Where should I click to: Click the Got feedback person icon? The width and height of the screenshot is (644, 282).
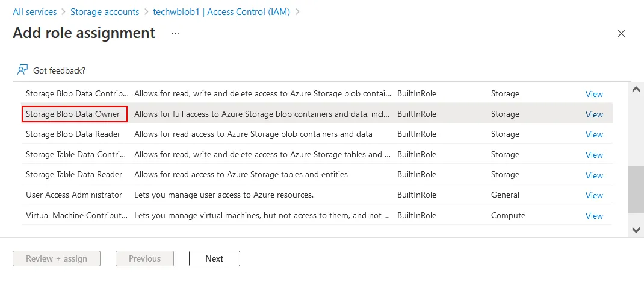pos(22,70)
